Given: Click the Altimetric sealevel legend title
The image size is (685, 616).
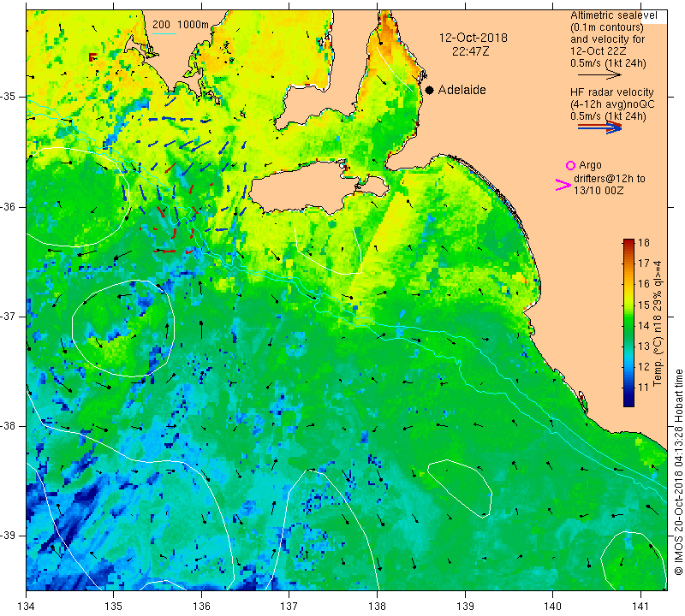Looking at the screenshot, I should (613, 15).
